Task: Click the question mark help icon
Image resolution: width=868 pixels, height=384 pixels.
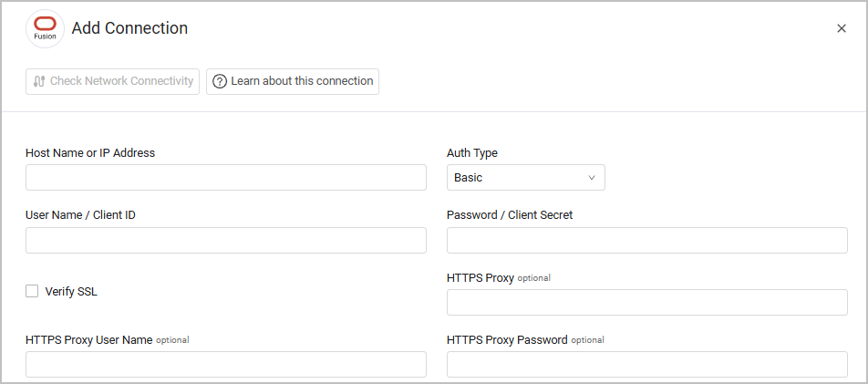Action: [x=220, y=81]
